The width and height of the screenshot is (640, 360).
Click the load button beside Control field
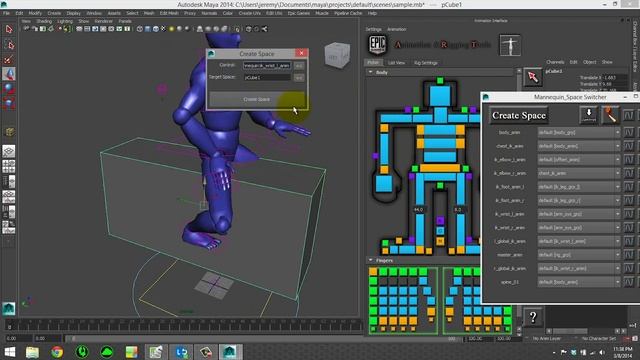[x=299, y=66]
